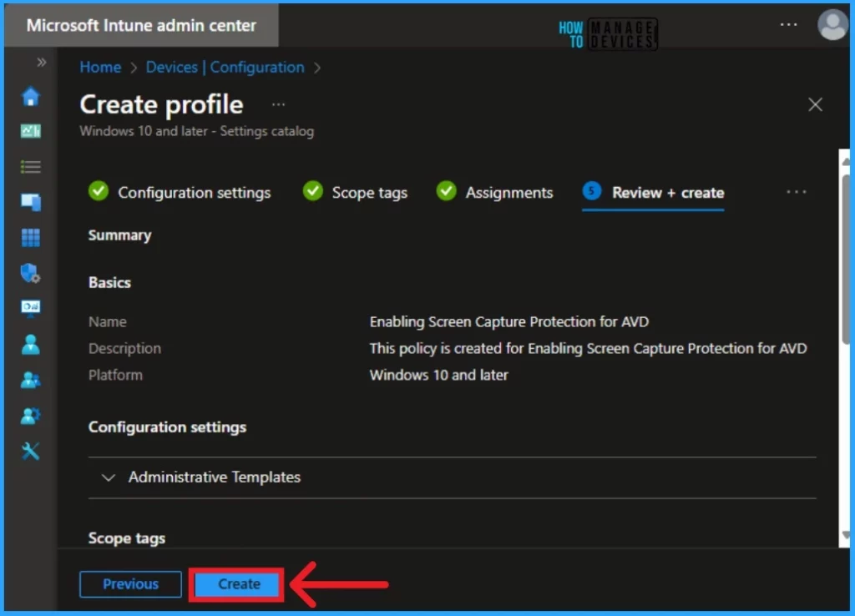
Task: Click the Summary heading
Action: point(119,235)
